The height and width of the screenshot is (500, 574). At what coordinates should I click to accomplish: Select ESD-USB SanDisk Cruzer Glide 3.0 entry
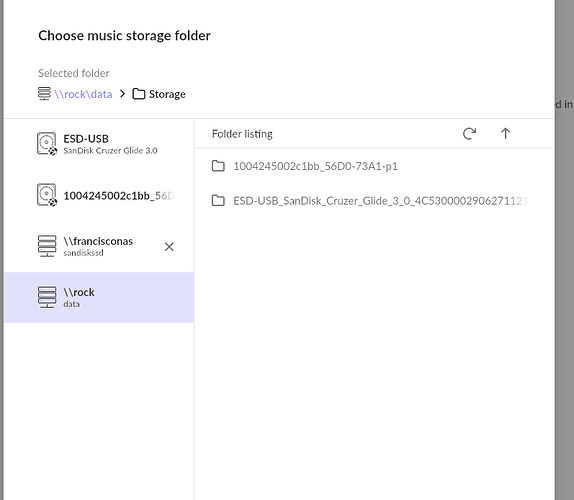point(99,144)
